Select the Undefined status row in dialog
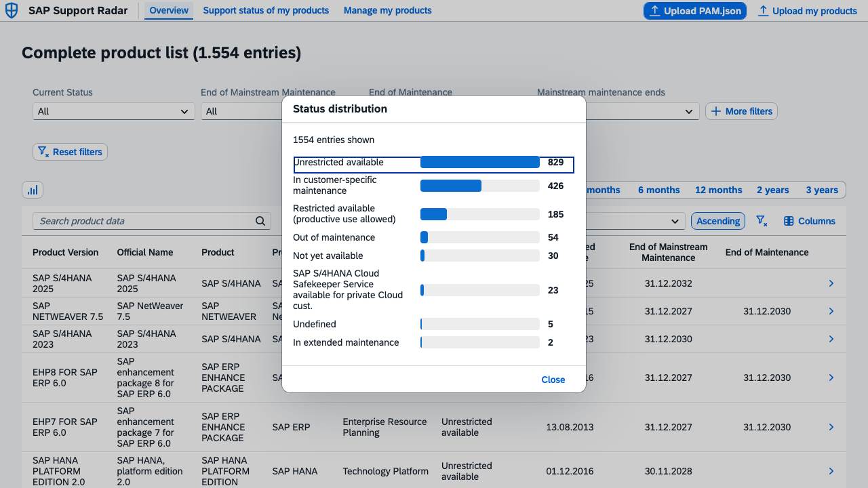Image resolution: width=868 pixels, height=488 pixels. 433,324
